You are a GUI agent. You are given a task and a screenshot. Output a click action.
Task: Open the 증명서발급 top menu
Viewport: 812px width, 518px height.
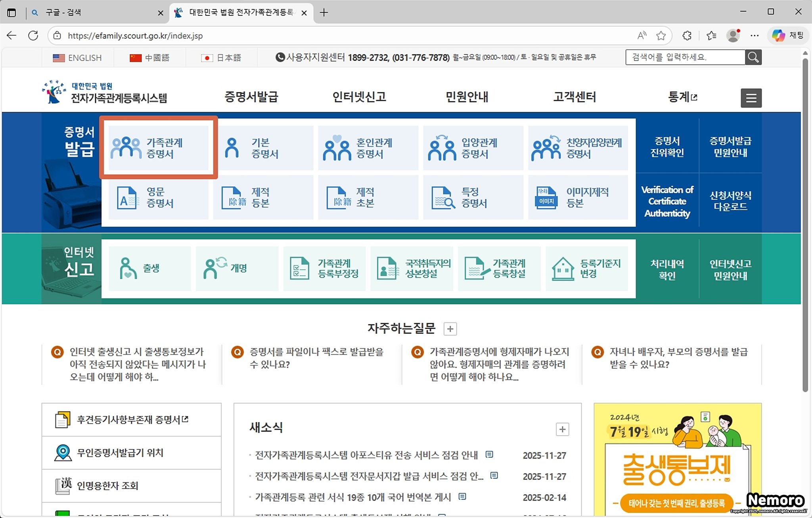251,97
